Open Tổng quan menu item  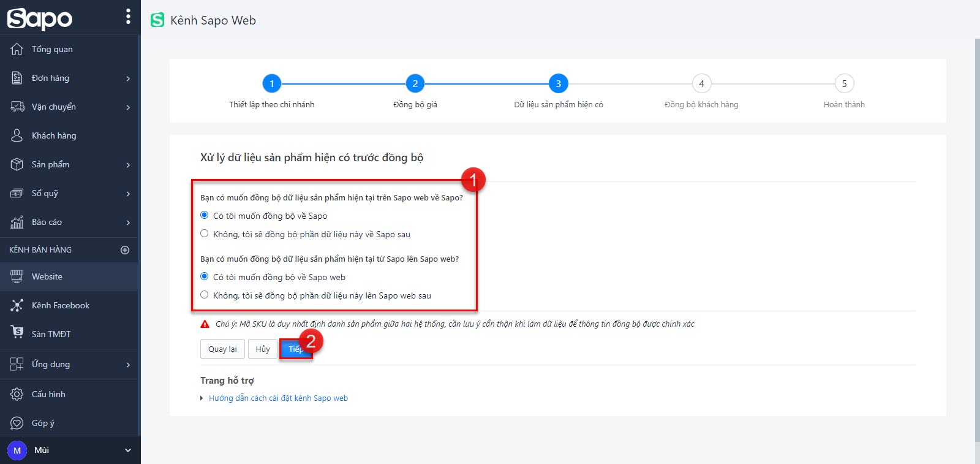point(69,49)
